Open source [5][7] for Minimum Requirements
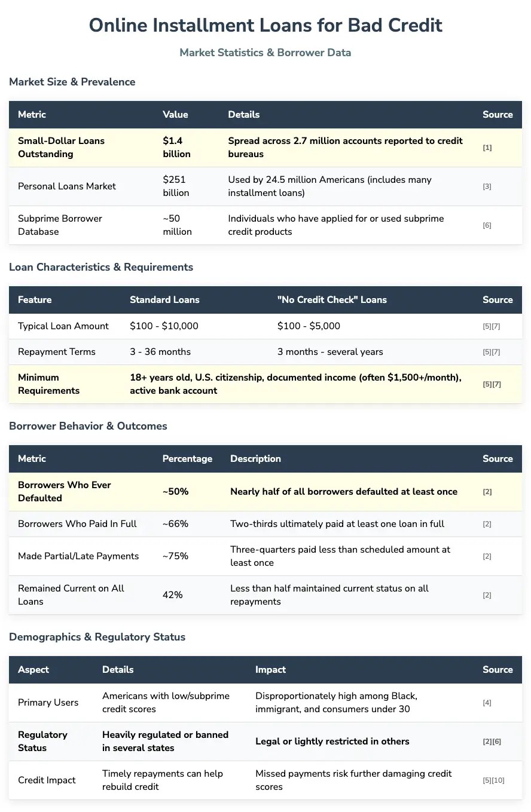The image size is (531, 812). pos(492,384)
